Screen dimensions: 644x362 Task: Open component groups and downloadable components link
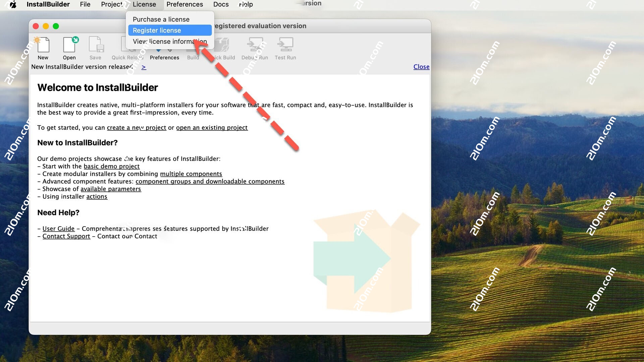click(210, 181)
